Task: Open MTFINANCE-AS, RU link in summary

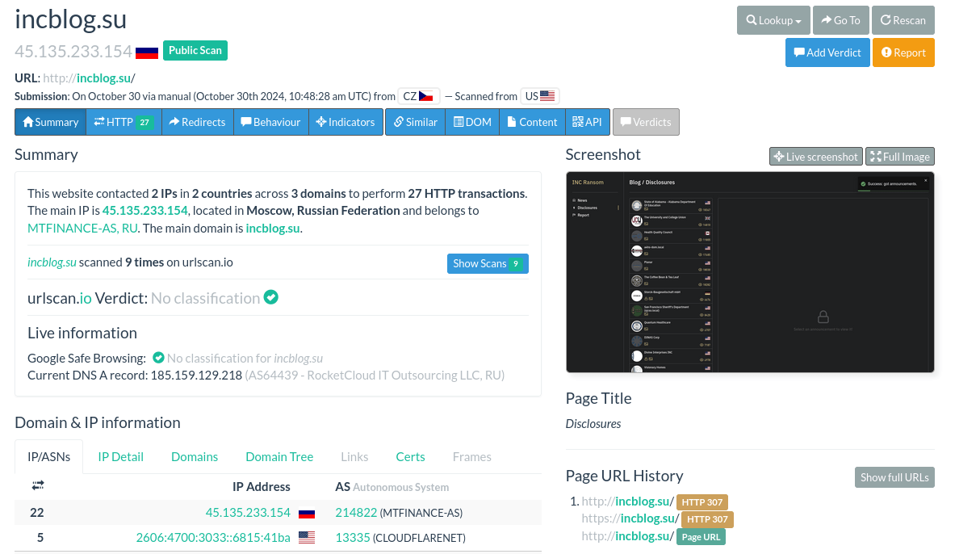Action: click(x=82, y=228)
